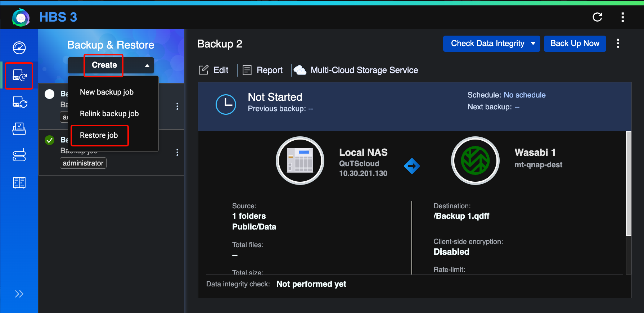Collapse the Create dropdown arrow
Image resolution: width=644 pixels, height=313 pixels.
[147, 65]
